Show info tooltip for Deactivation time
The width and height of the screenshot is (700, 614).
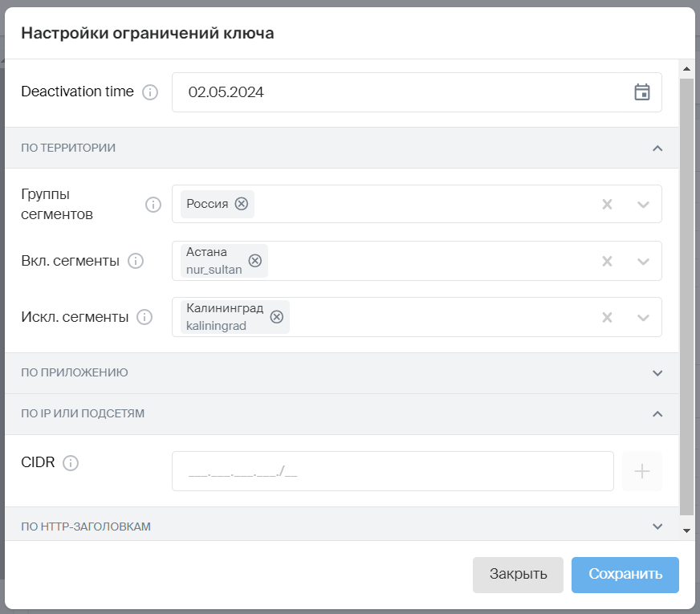click(x=150, y=92)
